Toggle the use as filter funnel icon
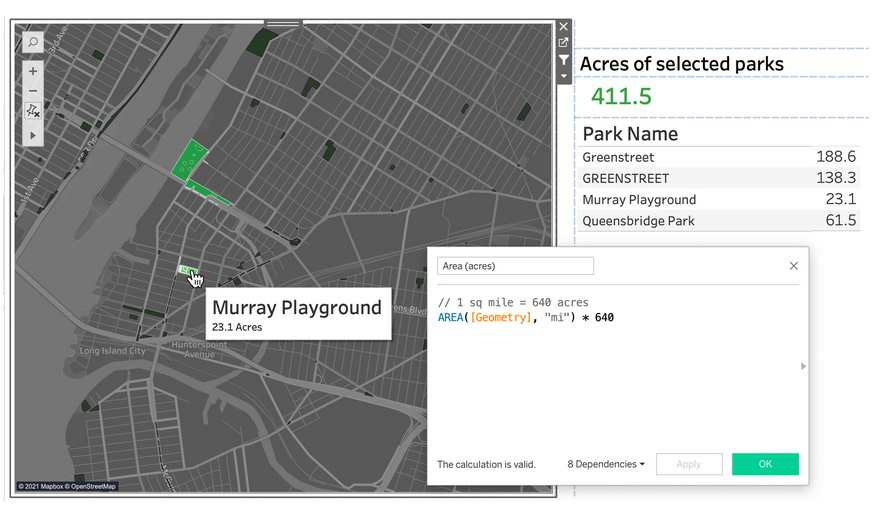 [563, 60]
